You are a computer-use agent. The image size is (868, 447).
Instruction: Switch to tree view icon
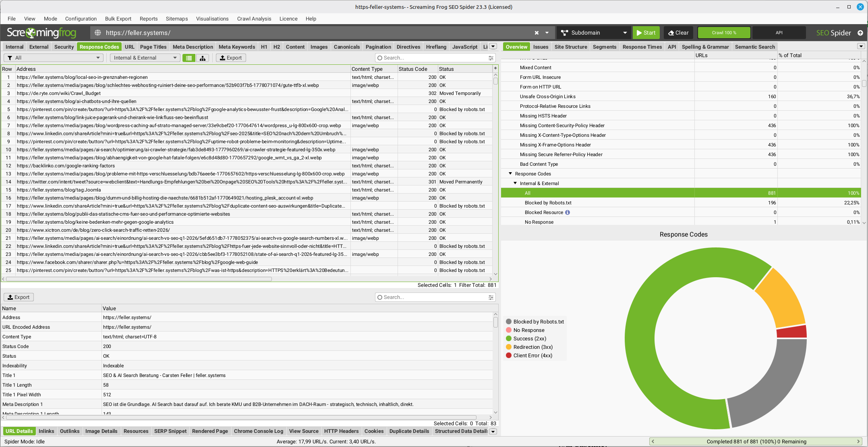click(x=203, y=58)
